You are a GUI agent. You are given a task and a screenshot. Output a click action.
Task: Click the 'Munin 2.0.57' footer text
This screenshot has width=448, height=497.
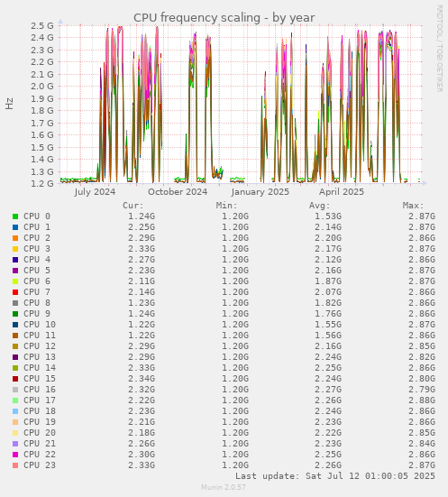pos(224,487)
